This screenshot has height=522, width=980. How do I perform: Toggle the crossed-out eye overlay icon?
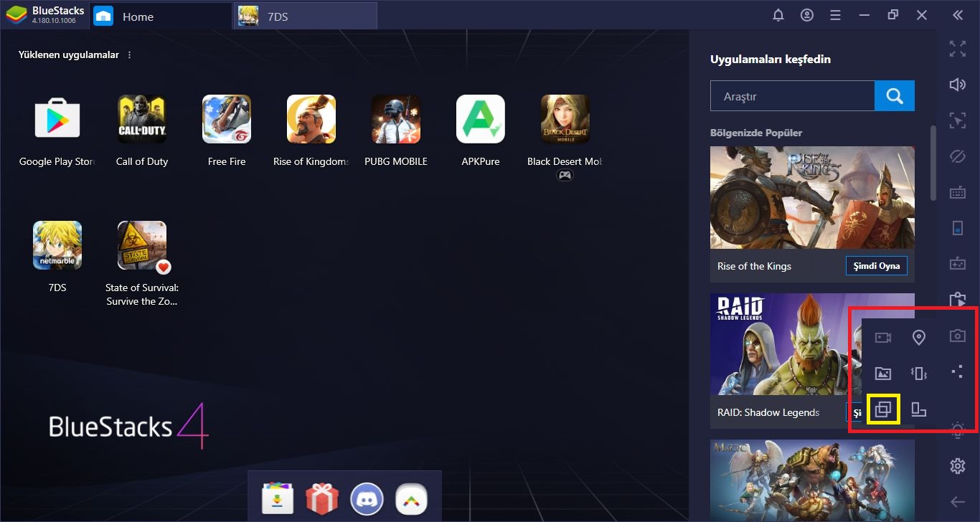958,156
